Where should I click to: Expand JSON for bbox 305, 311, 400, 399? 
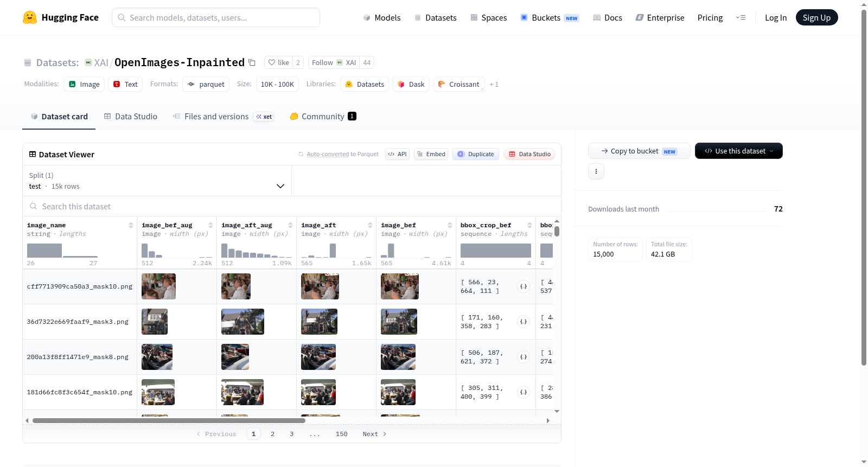tap(524, 392)
